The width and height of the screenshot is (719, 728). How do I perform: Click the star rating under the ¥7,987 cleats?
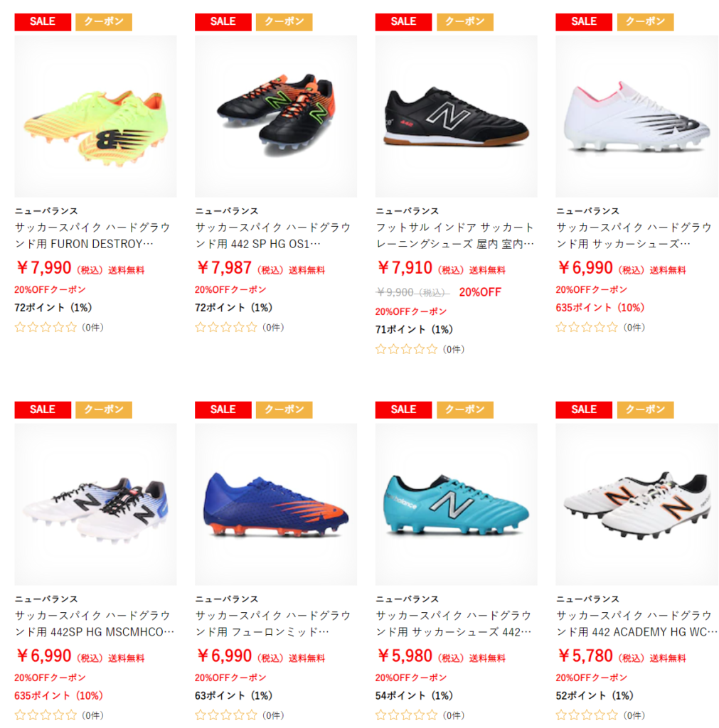225,327
